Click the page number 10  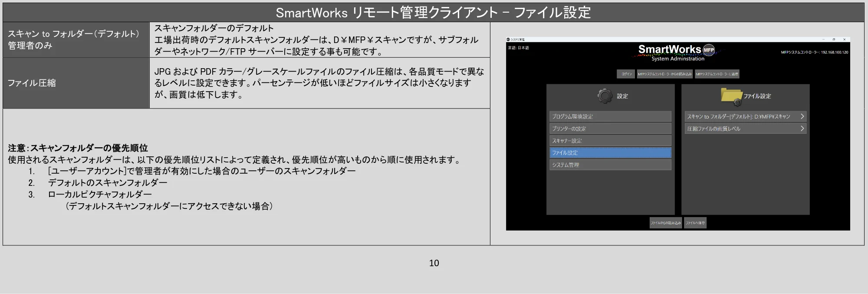point(434,263)
